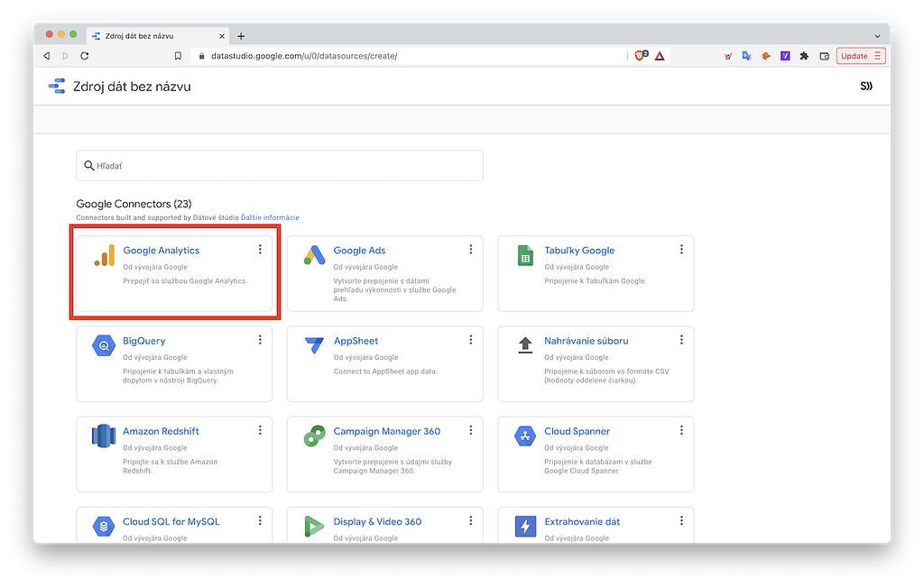The image size is (924, 587).
Task: Click the Brave rewards triangle icon
Action: click(x=660, y=56)
